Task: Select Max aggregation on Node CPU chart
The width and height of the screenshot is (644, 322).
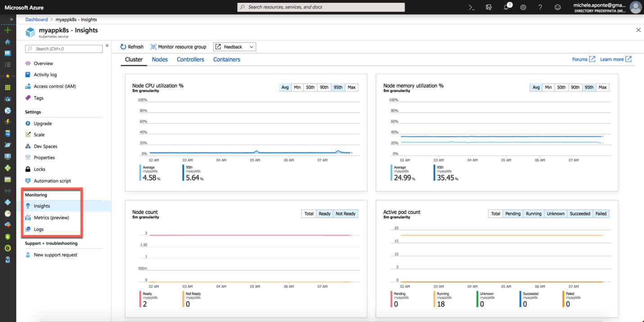Action: click(351, 87)
